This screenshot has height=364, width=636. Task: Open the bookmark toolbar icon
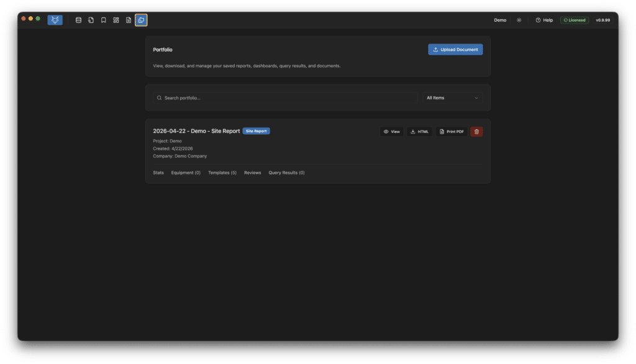click(104, 20)
